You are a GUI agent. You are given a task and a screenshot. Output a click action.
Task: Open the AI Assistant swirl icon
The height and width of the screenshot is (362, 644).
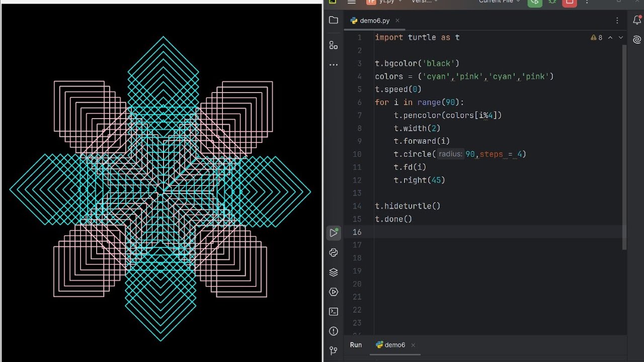pyautogui.click(x=636, y=40)
